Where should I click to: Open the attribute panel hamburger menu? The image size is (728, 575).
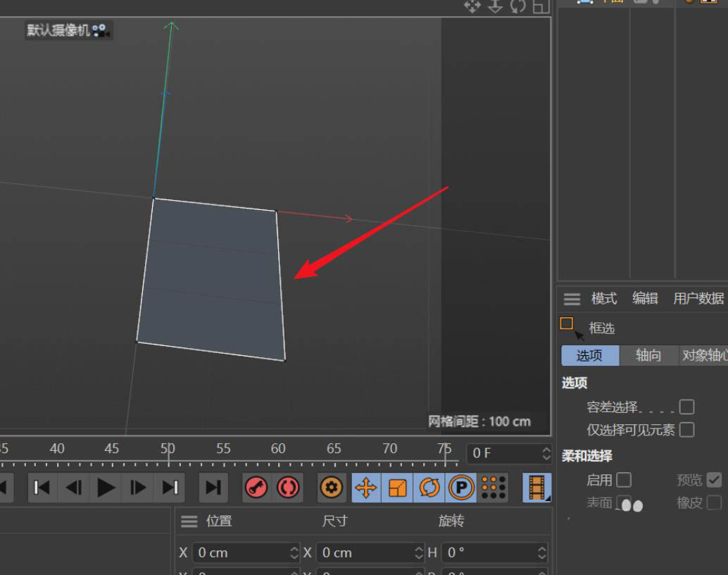click(572, 299)
